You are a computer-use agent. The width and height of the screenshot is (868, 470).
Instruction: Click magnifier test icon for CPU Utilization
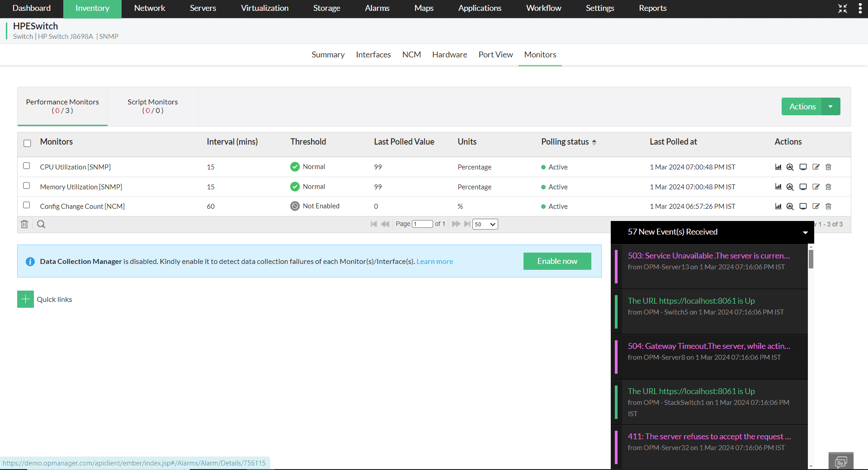coord(790,167)
